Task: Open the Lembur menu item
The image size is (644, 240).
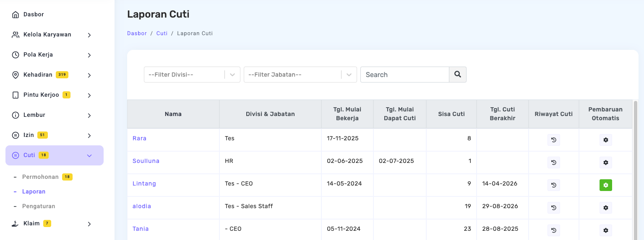Action: 34,115
